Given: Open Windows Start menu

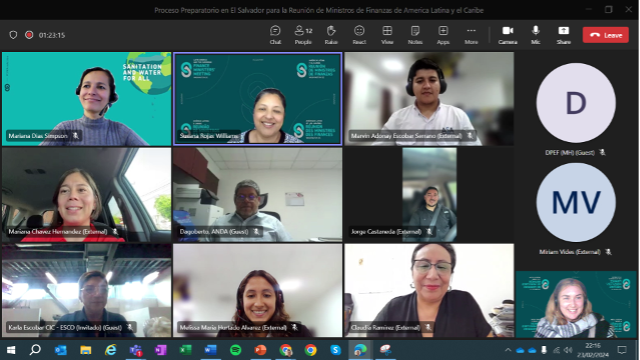Looking at the screenshot, I should point(11,350).
